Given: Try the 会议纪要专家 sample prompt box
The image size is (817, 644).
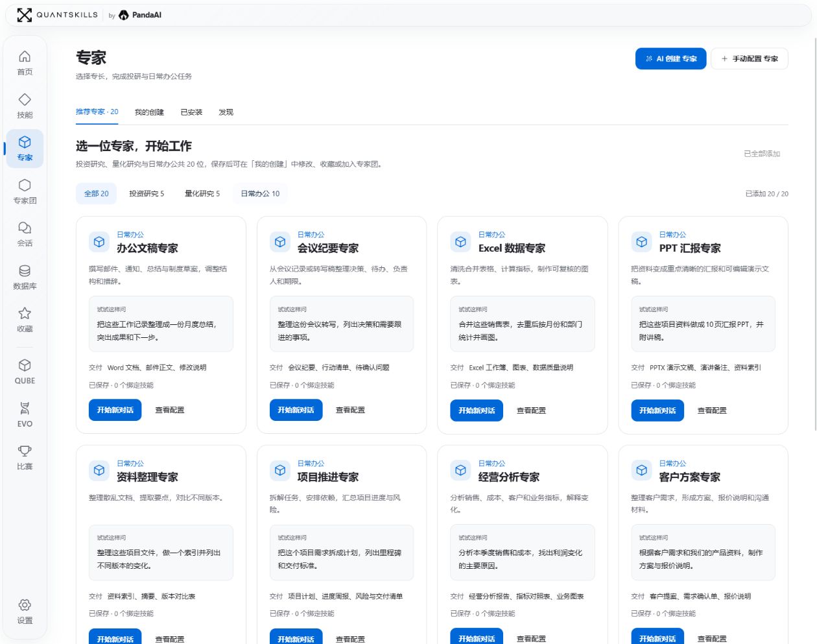Looking at the screenshot, I should click(x=342, y=324).
